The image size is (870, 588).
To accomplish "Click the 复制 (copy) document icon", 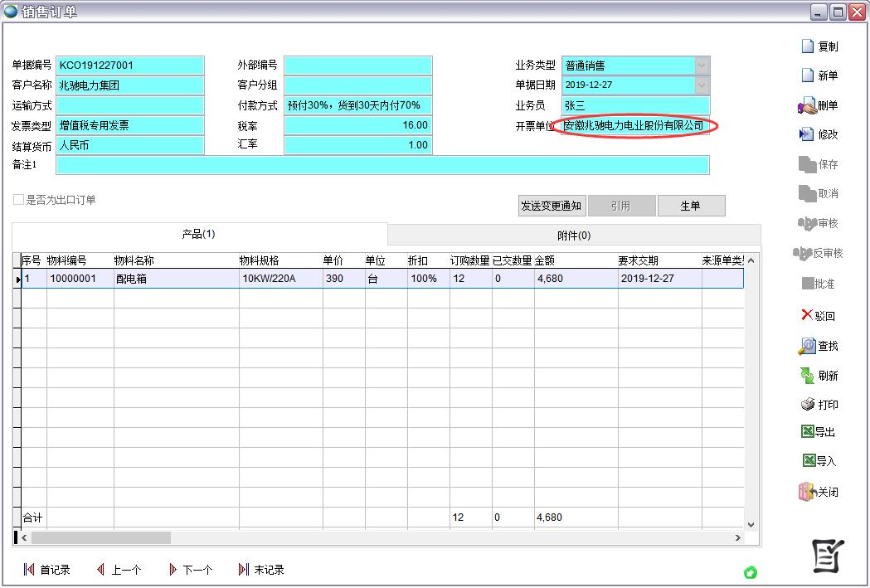I will (808, 46).
